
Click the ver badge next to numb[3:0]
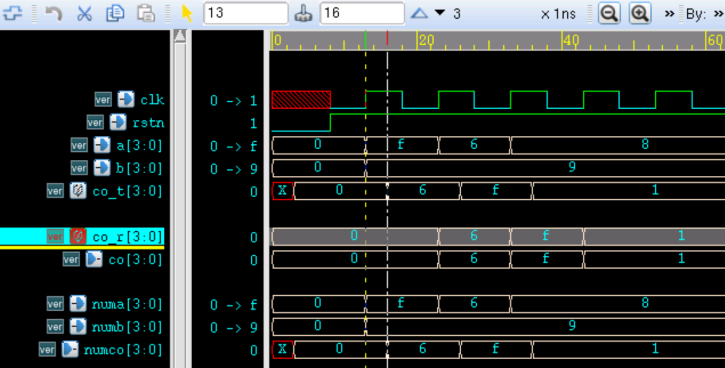coord(55,327)
